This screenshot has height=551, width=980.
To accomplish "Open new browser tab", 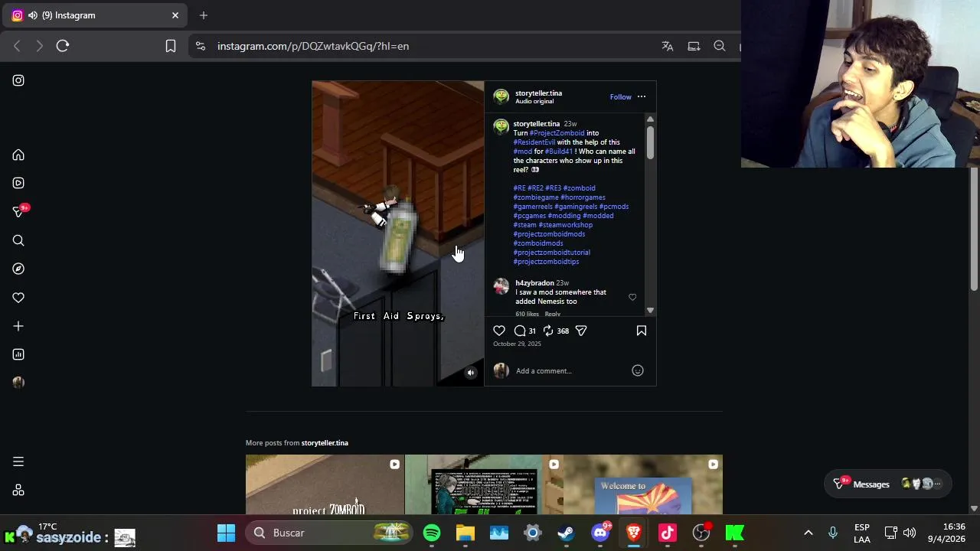I will [x=204, y=15].
